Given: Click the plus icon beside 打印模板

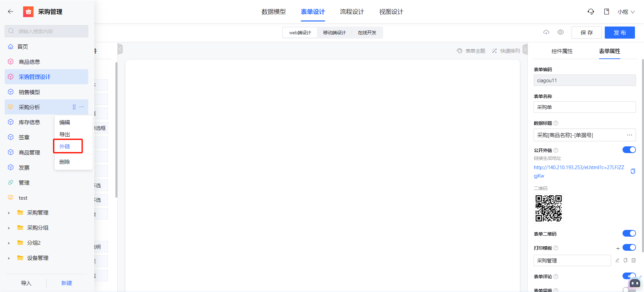Looking at the screenshot, I should pyautogui.click(x=618, y=248).
